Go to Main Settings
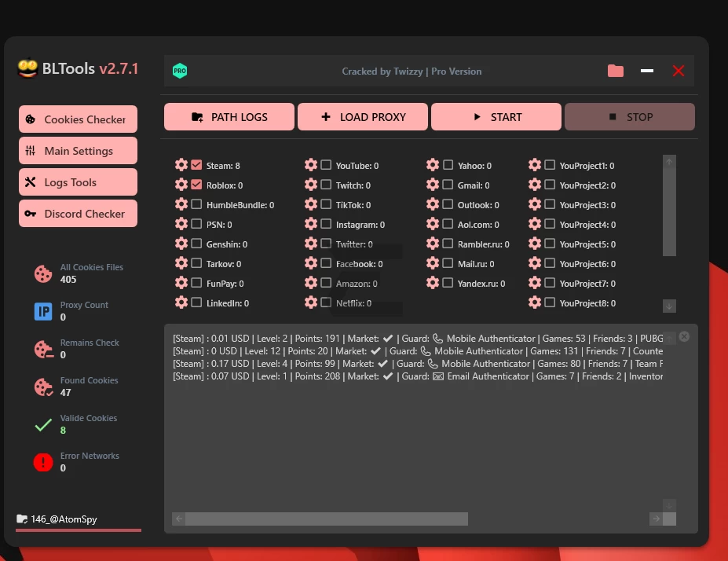728x561 pixels. pyautogui.click(x=78, y=151)
